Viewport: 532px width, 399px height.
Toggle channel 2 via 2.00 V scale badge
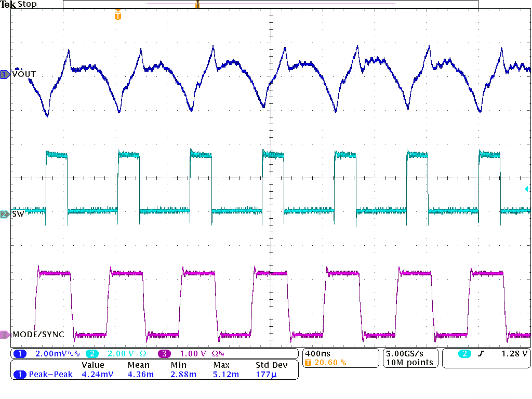pos(92,354)
